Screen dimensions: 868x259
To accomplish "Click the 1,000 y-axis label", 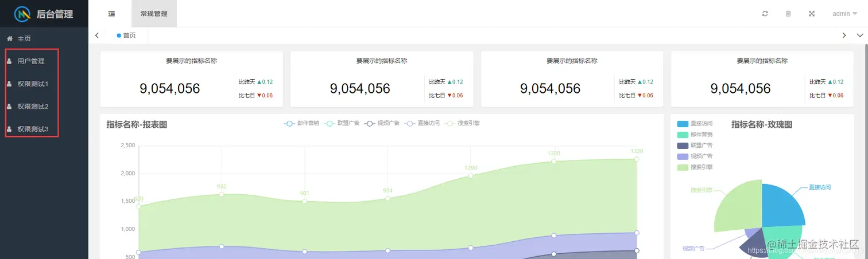I will [x=127, y=229].
